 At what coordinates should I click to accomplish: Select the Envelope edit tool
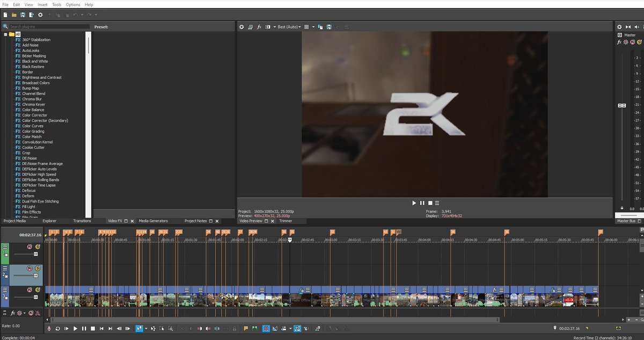153,328
